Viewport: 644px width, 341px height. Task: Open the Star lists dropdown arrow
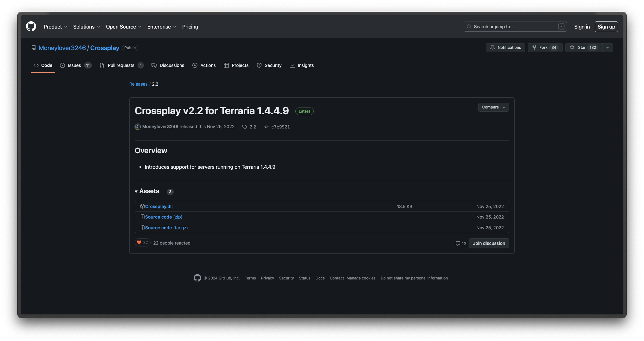tap(608, 48)
